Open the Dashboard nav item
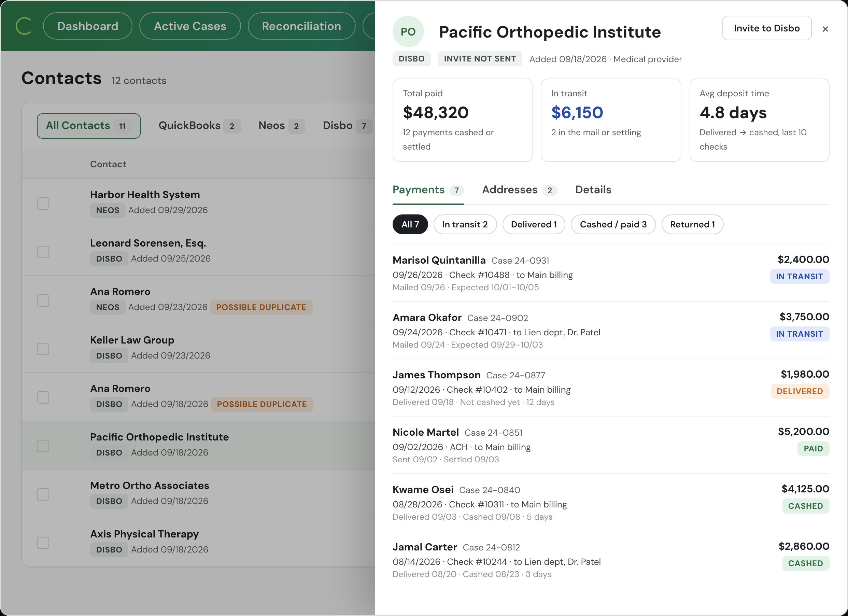The image size is (848, 616). (x=88, y=26)
